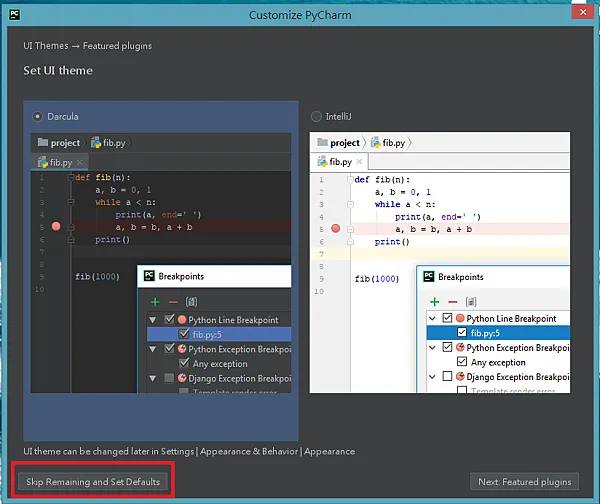Click 'Any exception' row in Darcula preview

[220, 364]
